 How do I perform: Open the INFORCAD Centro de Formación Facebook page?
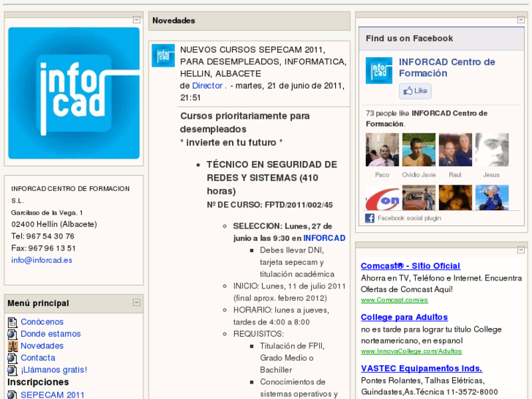(x=447, y=67)
